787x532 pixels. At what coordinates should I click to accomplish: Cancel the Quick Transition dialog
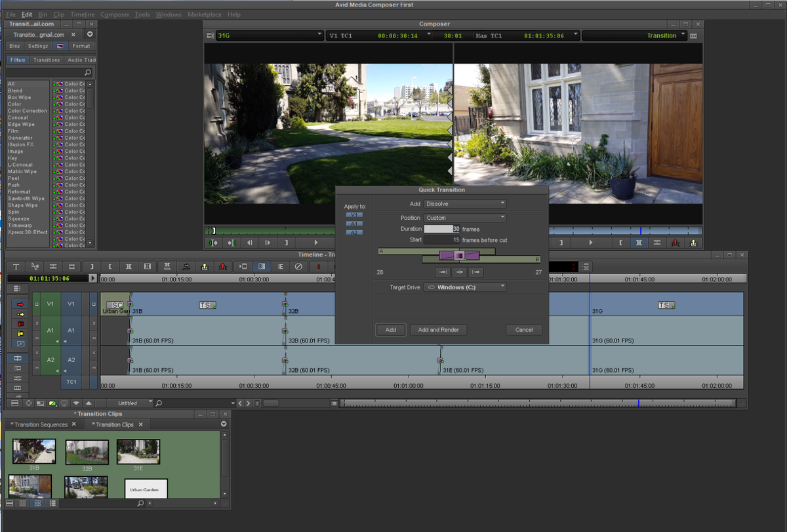click(x=523, y=330)
